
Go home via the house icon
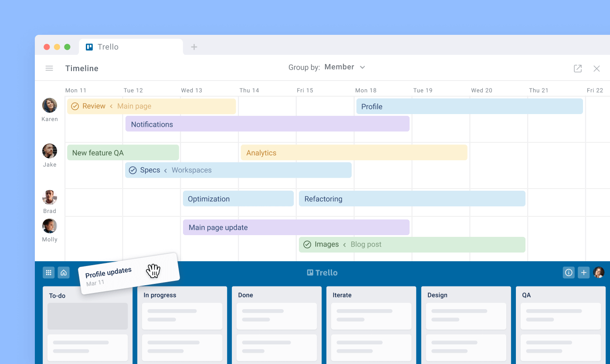64,272
